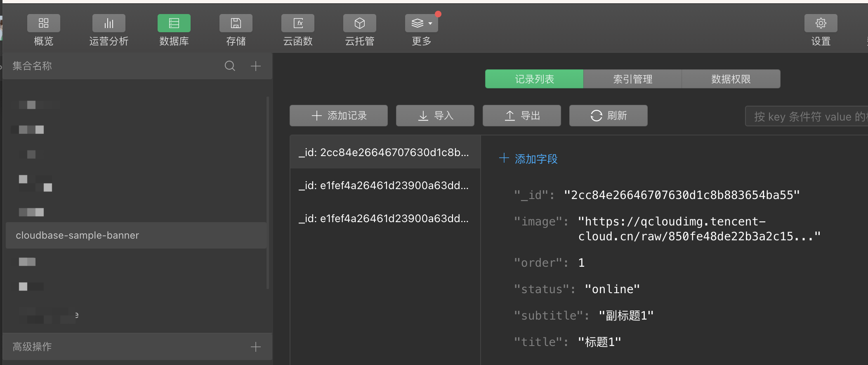The height and width of the screenshot is (365, 868).
Task: Click plus icon to add collection
Action: pyautogui.click(x=256, y=66)
